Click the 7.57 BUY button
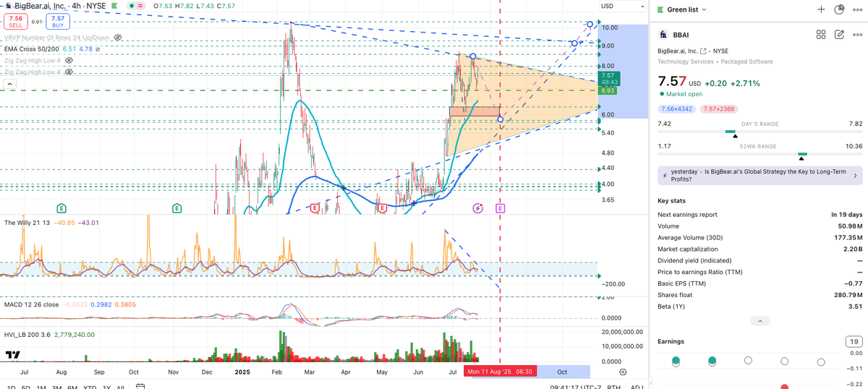This screenshot has width=868, height=389. pyautogui.click(x=59, y=22)
